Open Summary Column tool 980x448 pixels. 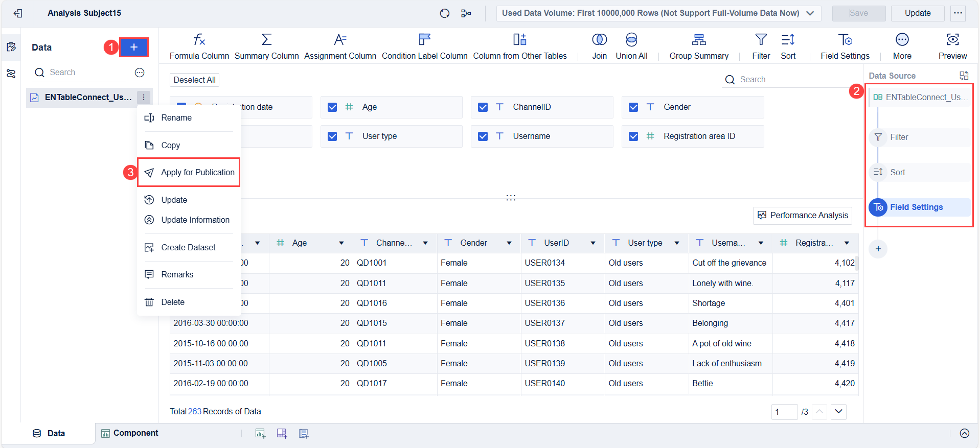tap(266, 46)
